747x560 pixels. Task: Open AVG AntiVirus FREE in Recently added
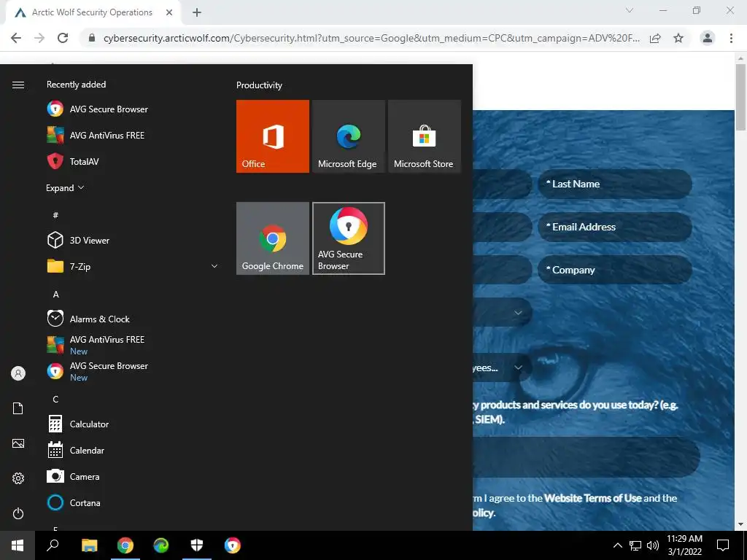pyautogui.click(x=96, y=135)
